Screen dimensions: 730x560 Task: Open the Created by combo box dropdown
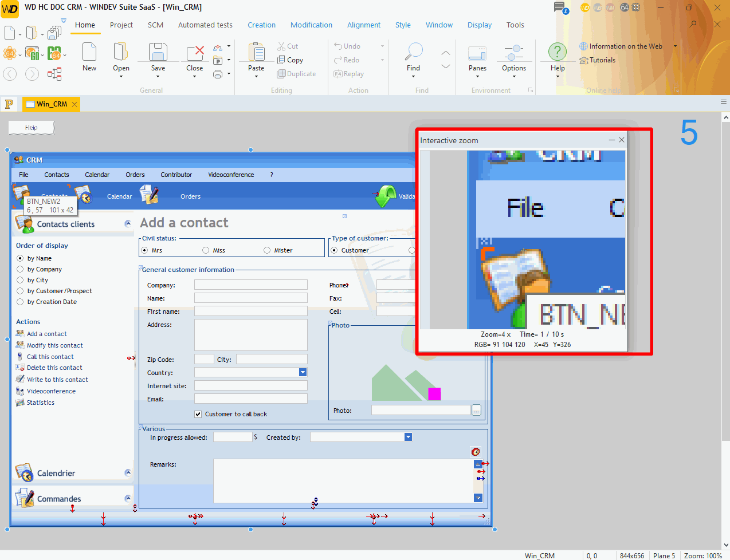[409, 437]
